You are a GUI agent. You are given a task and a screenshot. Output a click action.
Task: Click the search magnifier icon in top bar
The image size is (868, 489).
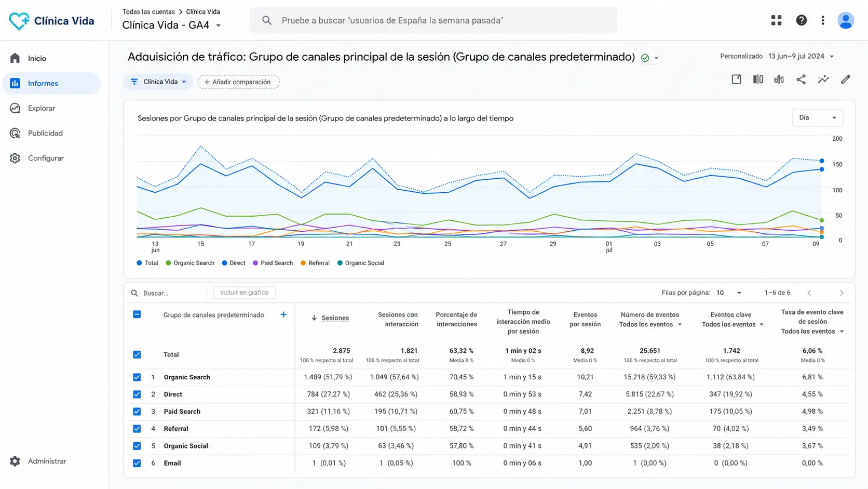[267, 20]
